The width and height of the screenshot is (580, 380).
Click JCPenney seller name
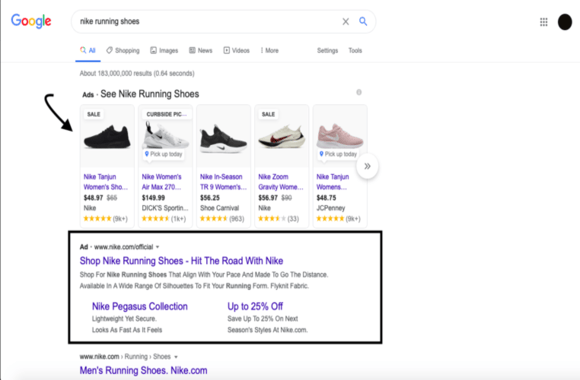(331, 208)
